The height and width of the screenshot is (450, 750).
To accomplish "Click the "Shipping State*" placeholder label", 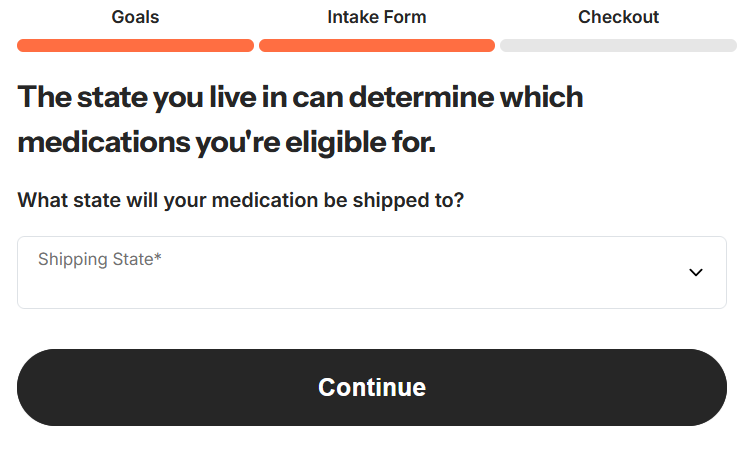I will (97, 260).
